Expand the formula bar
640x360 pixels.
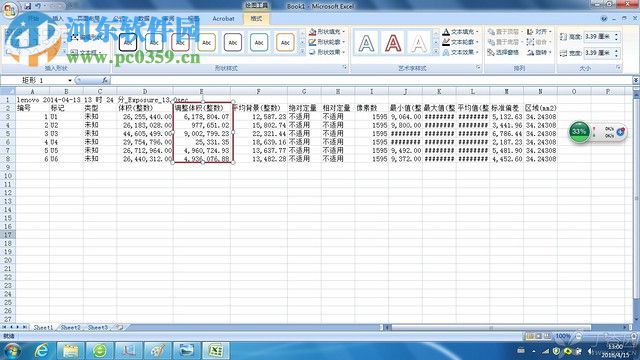[636, 80]
